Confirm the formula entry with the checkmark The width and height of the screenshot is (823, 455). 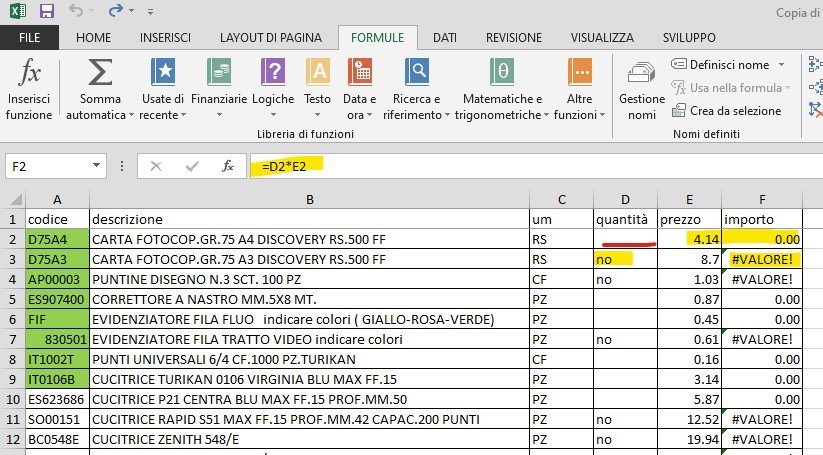(192, 166)
